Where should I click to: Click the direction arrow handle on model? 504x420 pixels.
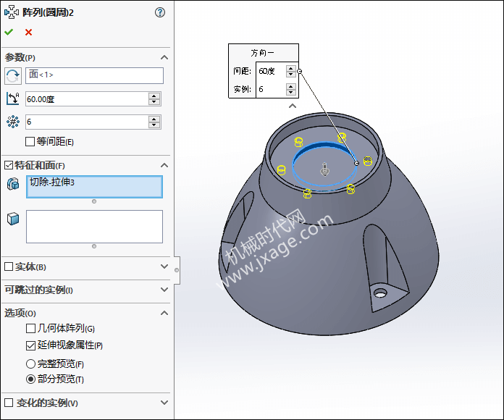pyautogui.click(x=324, y=169)
